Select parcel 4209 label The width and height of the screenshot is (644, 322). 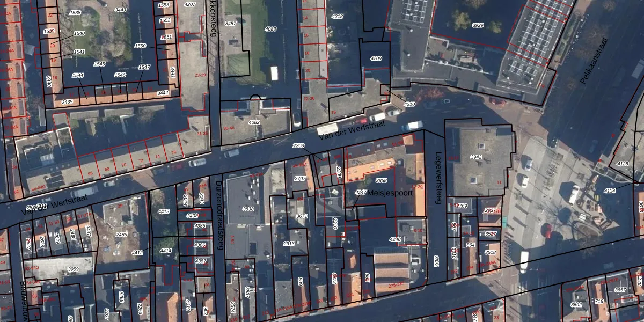click(x=376, y=58)
